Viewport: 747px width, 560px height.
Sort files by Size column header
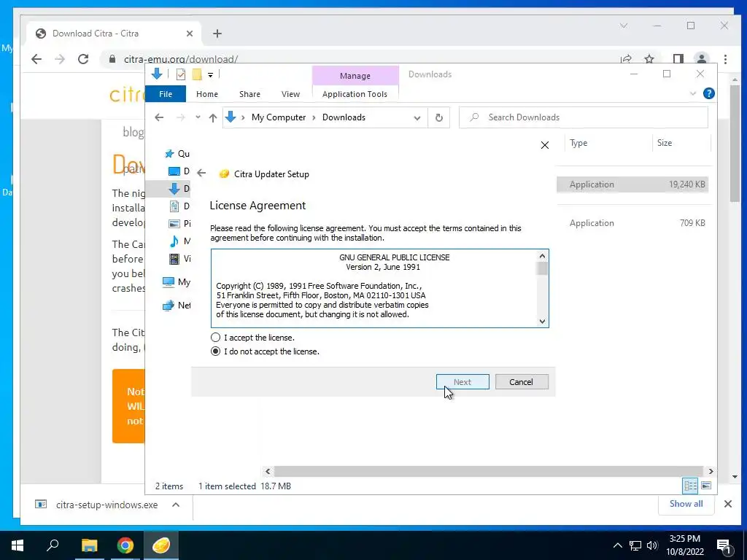tap(681, 143)
